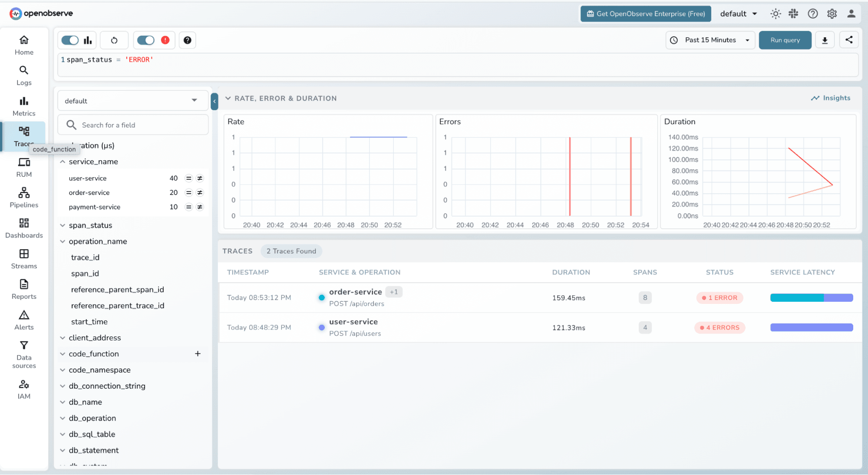868x475 pixels.
Task: Click the download results icon
Action: coord(825,40)
